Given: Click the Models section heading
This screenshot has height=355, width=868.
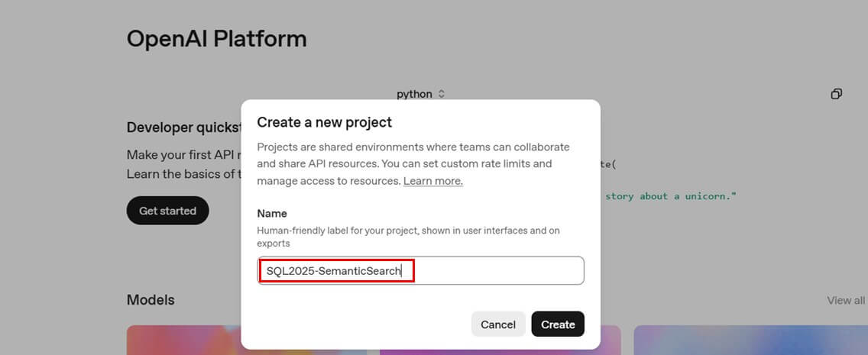Looking at the screenshot, I should click(151, 300).
